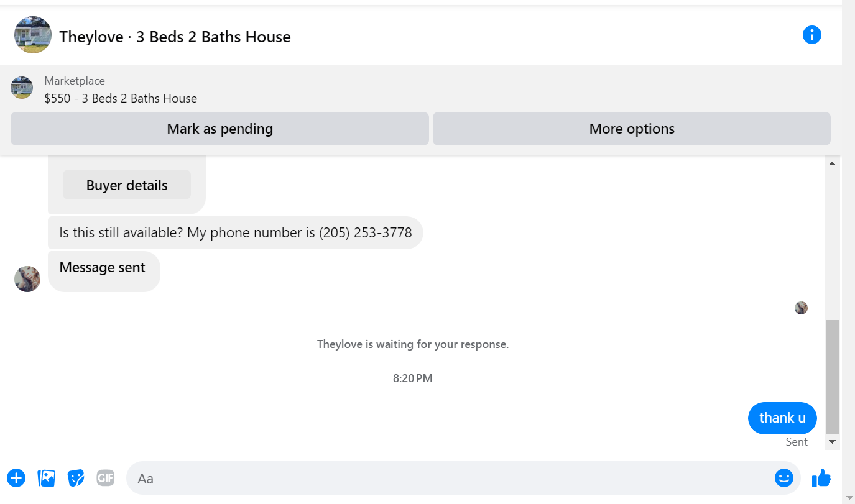Open the emoji picker smiley icon
Image resolution: width=855 pixels, height=504 pixels.
[x=784, y=478]
